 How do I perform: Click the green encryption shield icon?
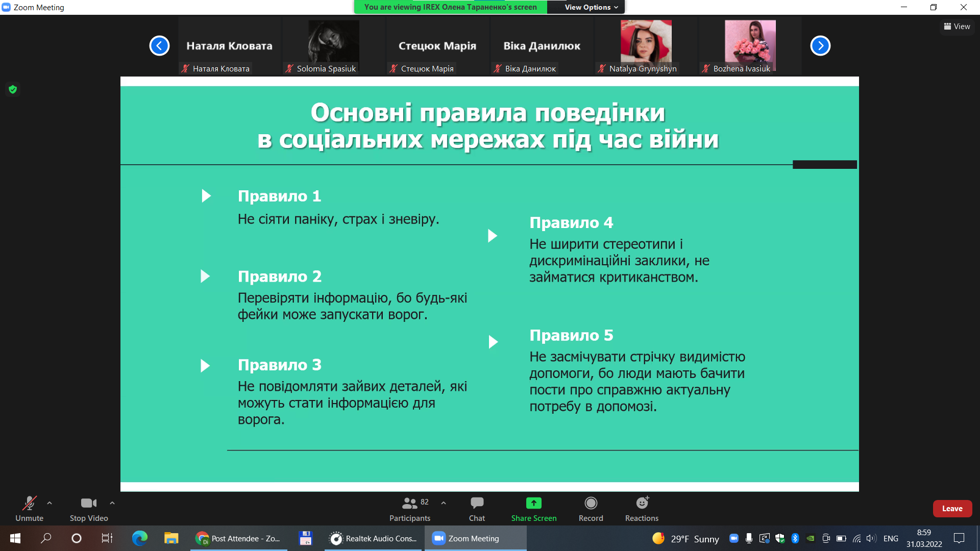[x=13, y=89]
